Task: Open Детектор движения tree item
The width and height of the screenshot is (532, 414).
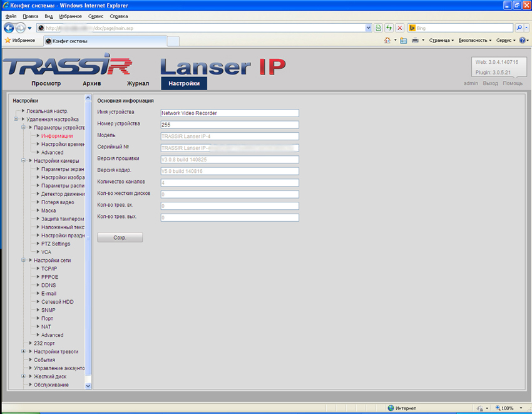Action: (63, 194)
